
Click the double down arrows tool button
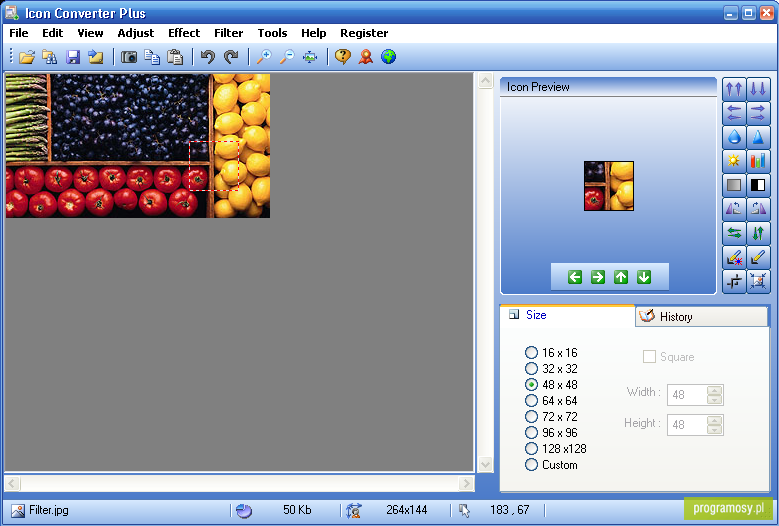758,89
